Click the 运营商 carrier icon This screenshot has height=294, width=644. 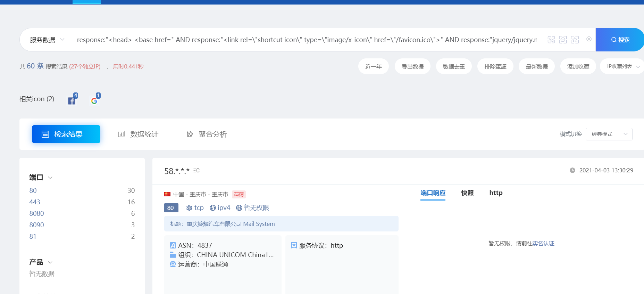point(173,264)
